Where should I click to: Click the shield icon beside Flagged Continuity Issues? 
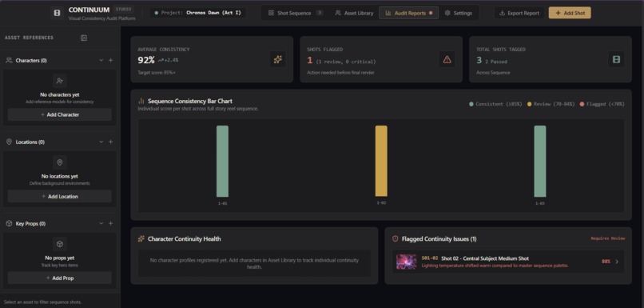[x=396, y=239]
